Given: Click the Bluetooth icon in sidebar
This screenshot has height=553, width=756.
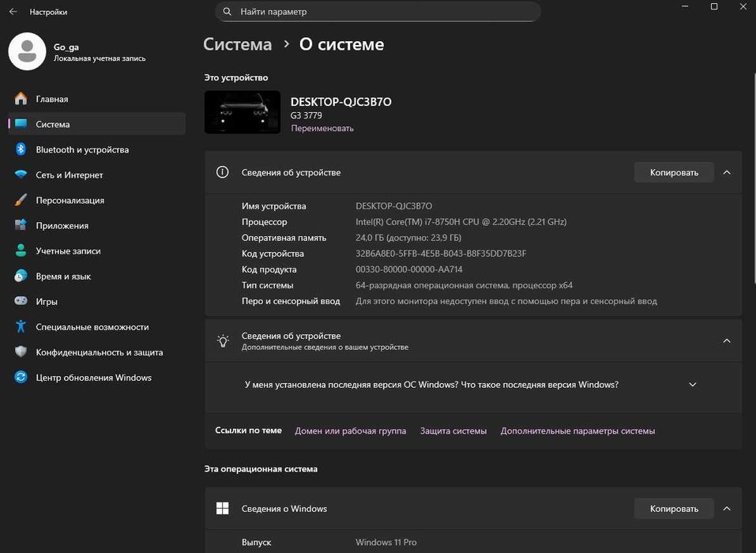Looking at the screenshot, I should [x=21, y=149].
